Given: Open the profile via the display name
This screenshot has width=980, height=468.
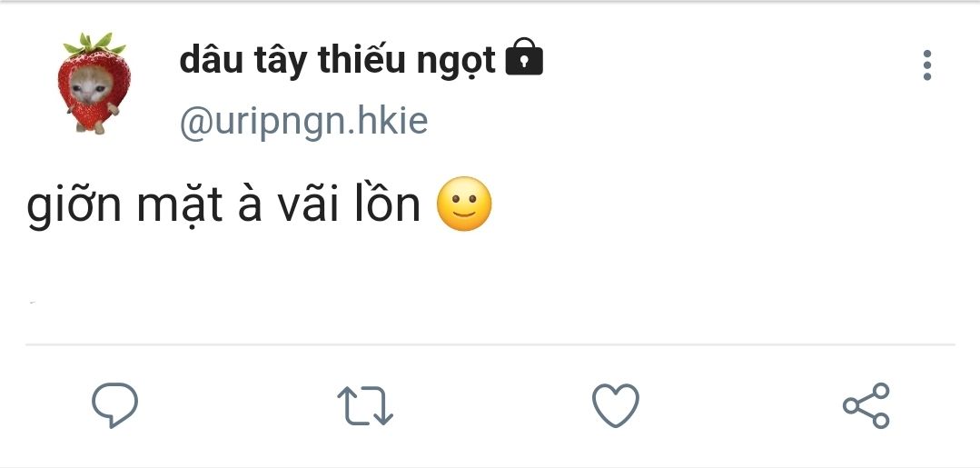Looking at the screenshot, I should (337, 61).
